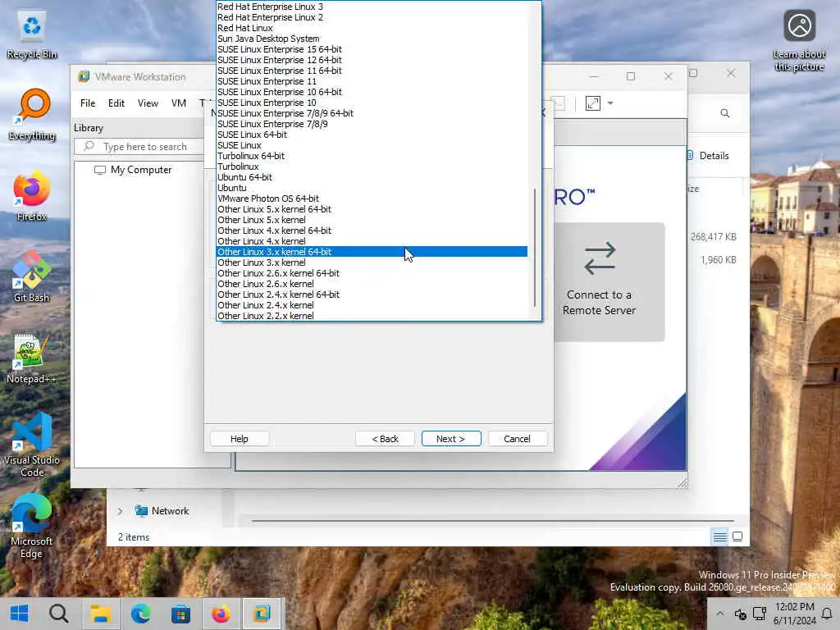Open the Recycle Bin desktop icon
The width and height of the screenshot is (840, 630).
click(32, 34)
